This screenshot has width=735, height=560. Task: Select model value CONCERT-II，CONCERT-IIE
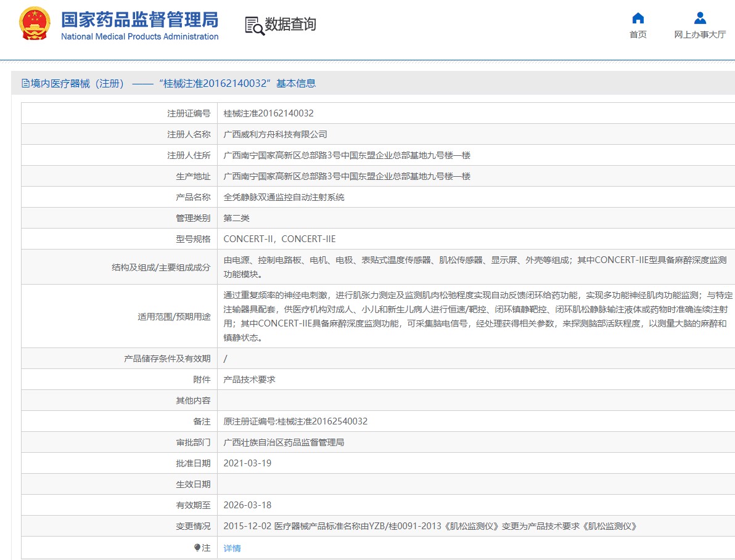[x=279, y=239]
